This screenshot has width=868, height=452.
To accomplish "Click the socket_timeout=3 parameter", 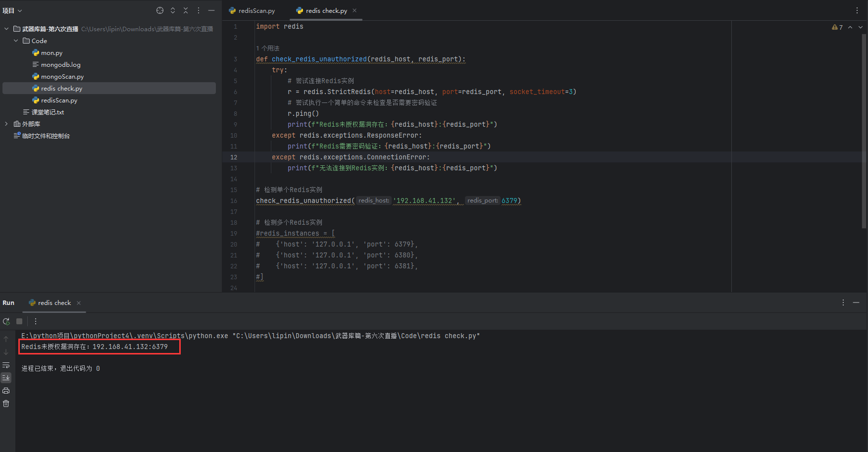I will point(541,92).
